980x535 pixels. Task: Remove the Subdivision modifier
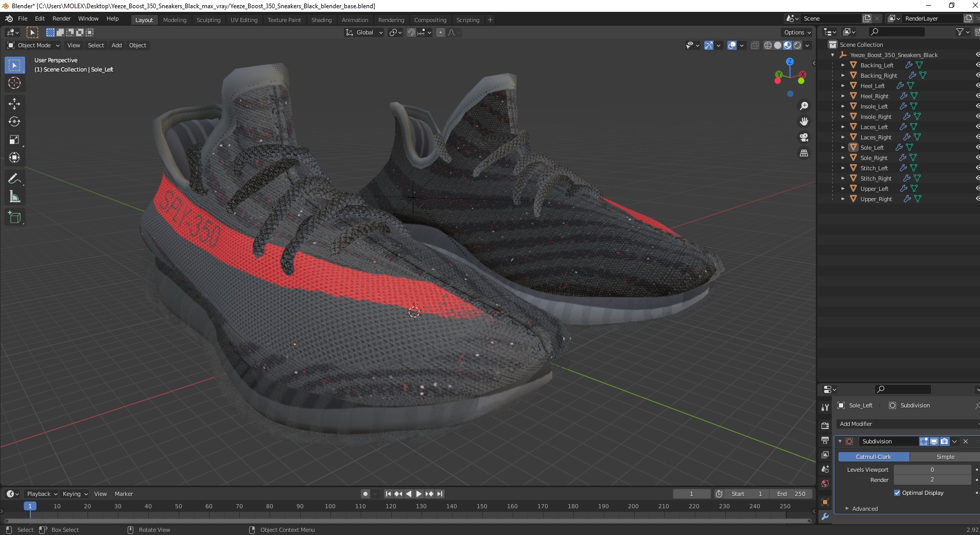966,441
